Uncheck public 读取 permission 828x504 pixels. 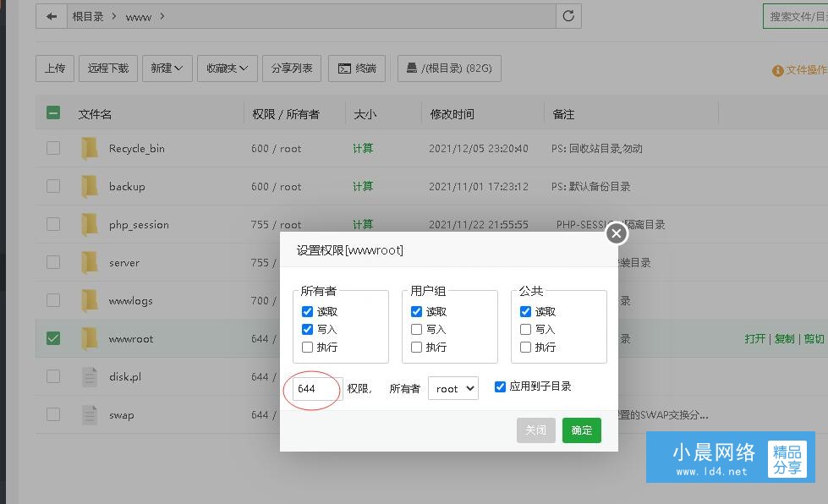pyautogui.click(x=525, y=311)
